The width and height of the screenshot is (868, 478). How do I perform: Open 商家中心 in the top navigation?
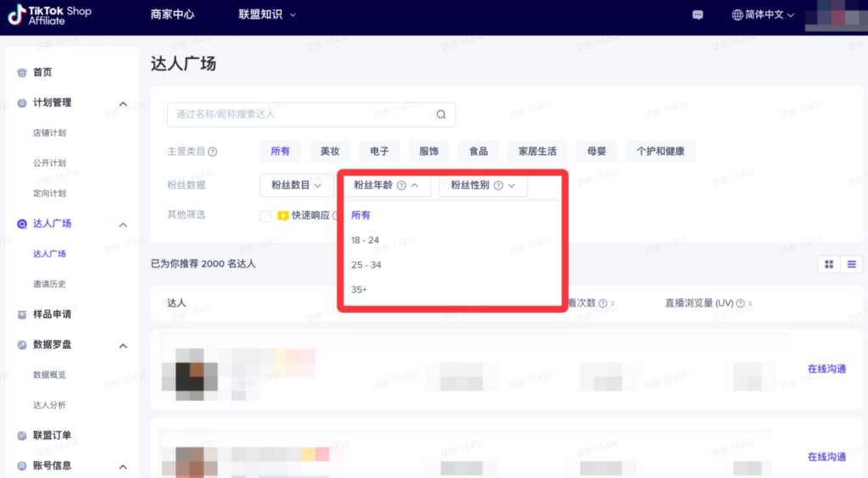[x=172, y=14]
